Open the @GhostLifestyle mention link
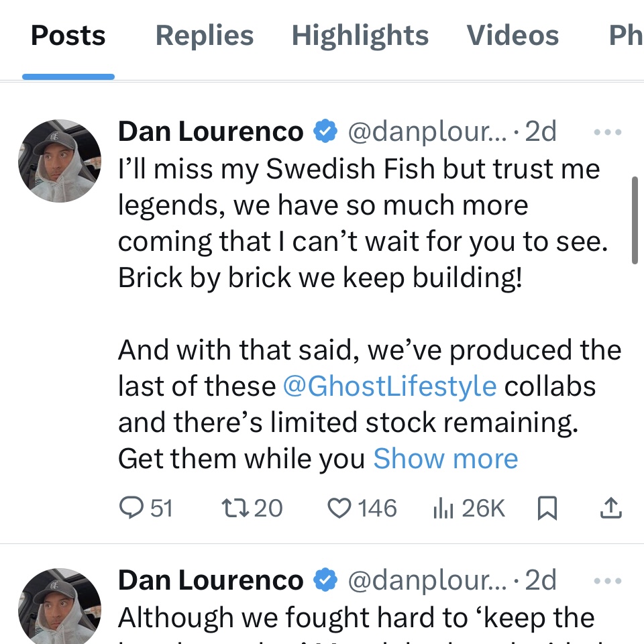 click(x=390, y=386)
